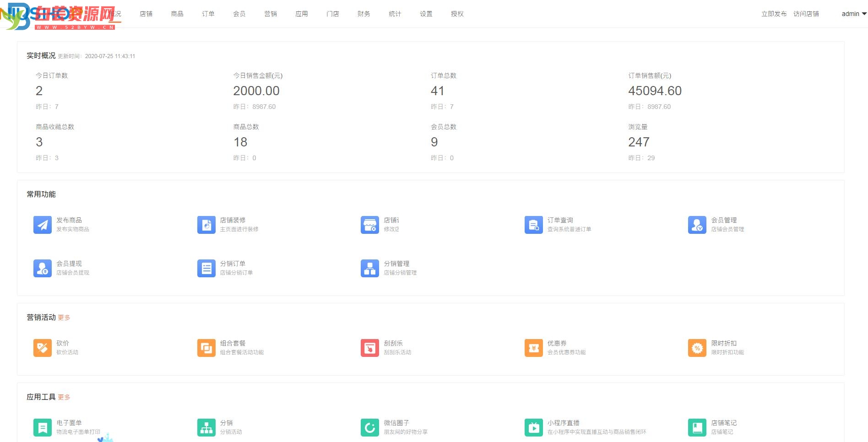The image size is (868, 442).
Task: Click the 立即发布 link
Action: click(x=774, y=14)
